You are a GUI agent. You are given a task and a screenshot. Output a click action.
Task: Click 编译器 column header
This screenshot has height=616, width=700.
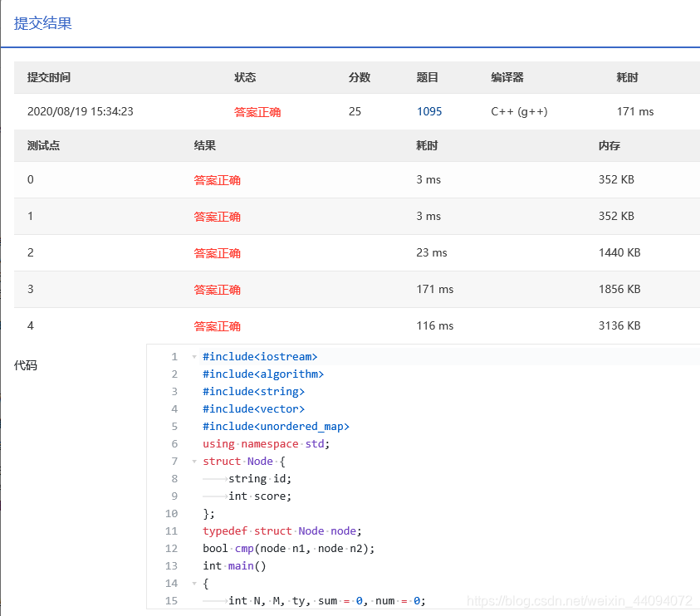[x=507, y=77]
